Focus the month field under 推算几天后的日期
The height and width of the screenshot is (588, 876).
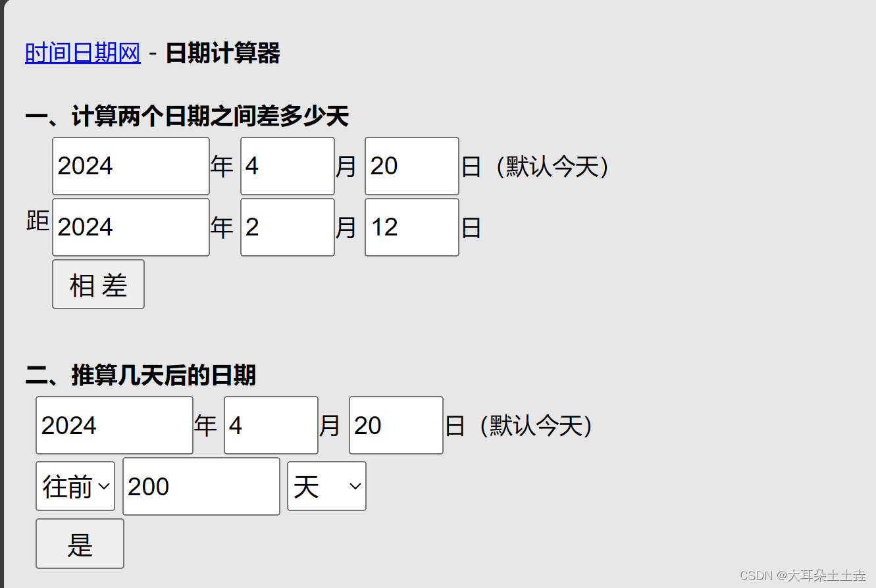pyautogui.click(x=271, y=425)
